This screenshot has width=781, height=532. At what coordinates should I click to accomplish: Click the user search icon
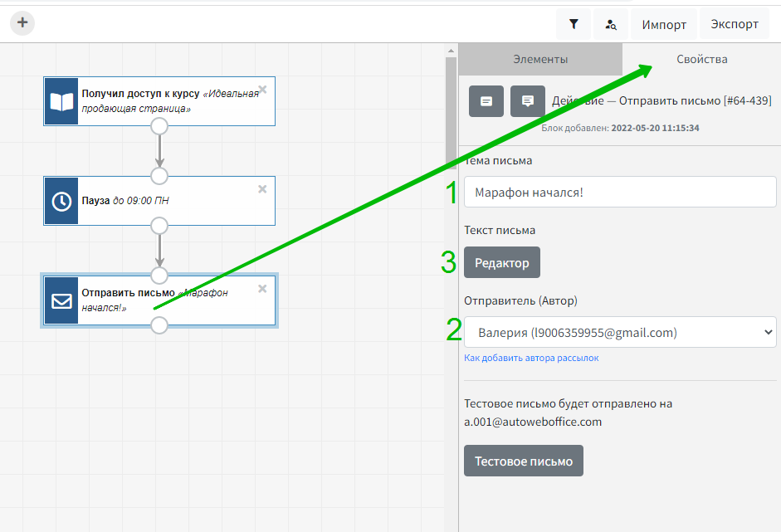point(611,24)
